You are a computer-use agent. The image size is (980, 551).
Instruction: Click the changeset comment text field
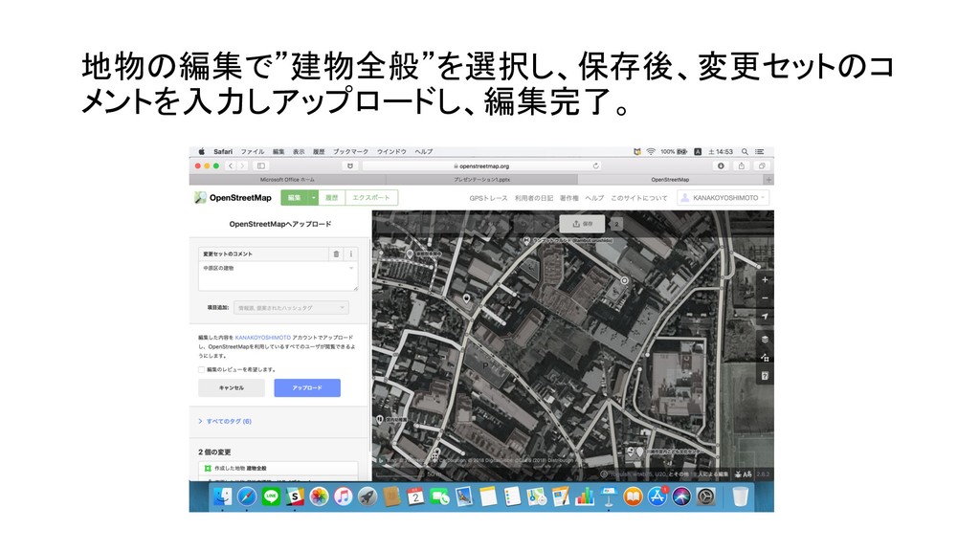click(x=278, y=275)
